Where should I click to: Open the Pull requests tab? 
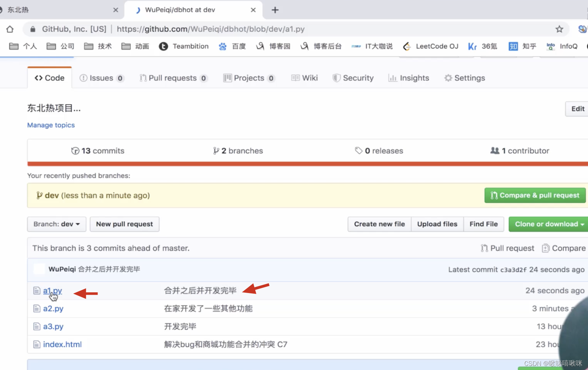(x=173, y=78)
